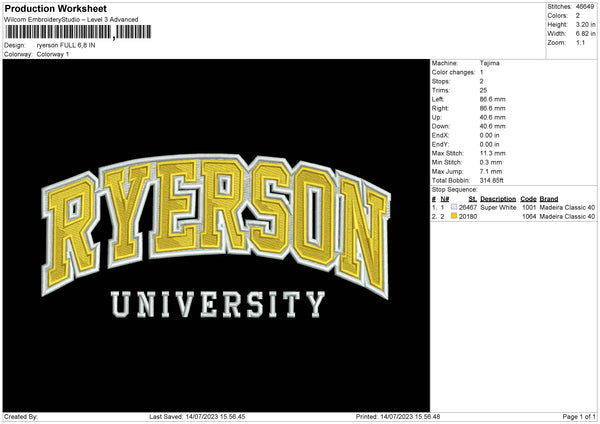Click the Brand column header
Screen dimensions: 600x424
[x=549, y=199]
